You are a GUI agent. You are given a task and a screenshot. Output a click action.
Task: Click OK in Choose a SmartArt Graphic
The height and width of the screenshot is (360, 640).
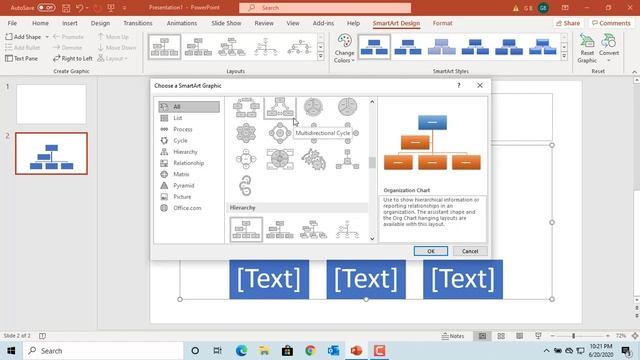[431, 251]
